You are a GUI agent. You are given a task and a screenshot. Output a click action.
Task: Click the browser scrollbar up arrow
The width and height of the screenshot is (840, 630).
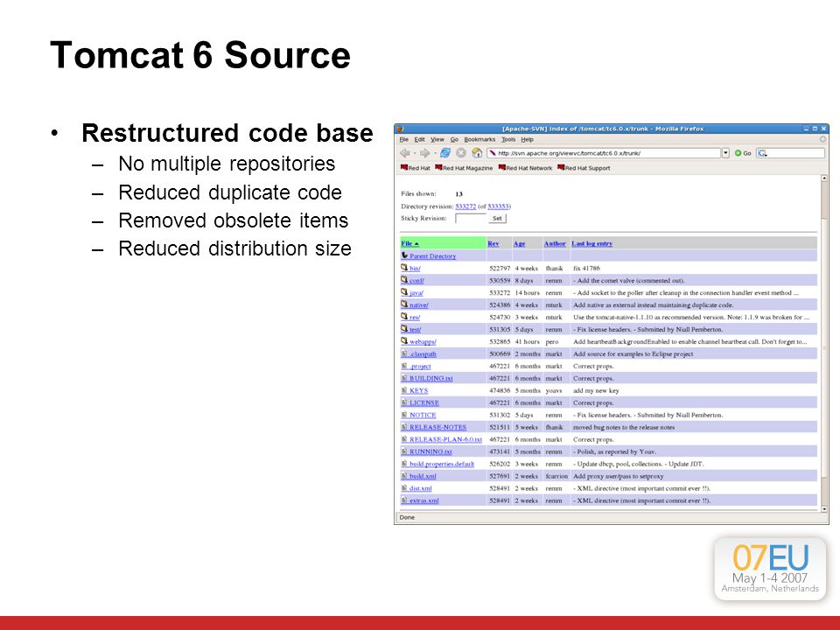[824, 178]
